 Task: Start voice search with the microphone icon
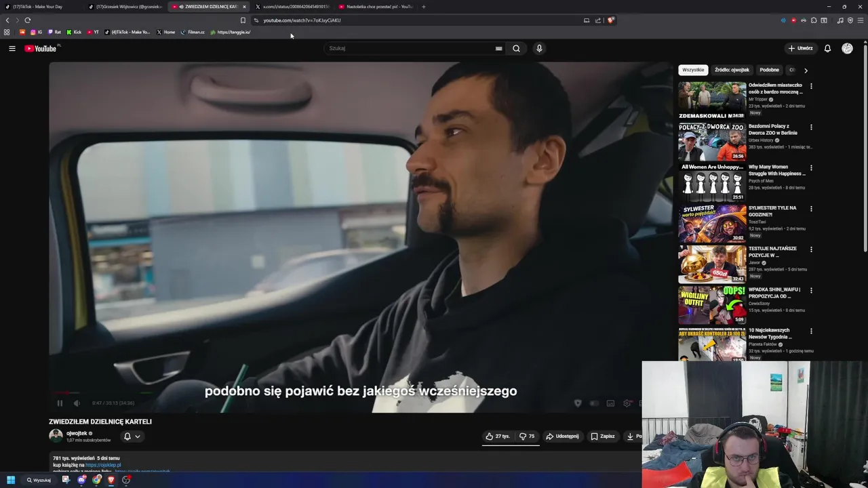[x=539, y=48]
